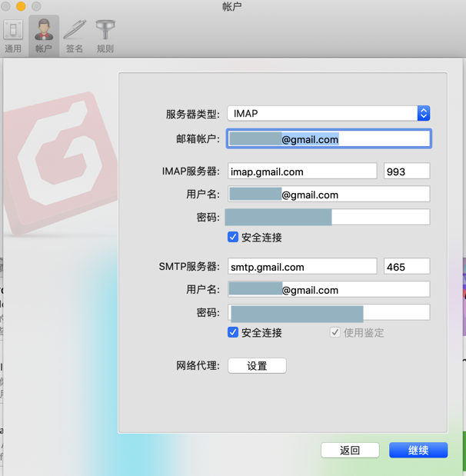Click the IMAP 用户名 username field
This screenshot has width=466, height=476.
(329, 194)
